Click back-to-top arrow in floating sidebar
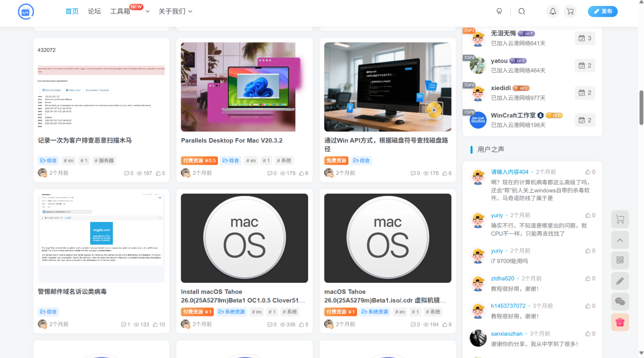 tap(620, 240)
